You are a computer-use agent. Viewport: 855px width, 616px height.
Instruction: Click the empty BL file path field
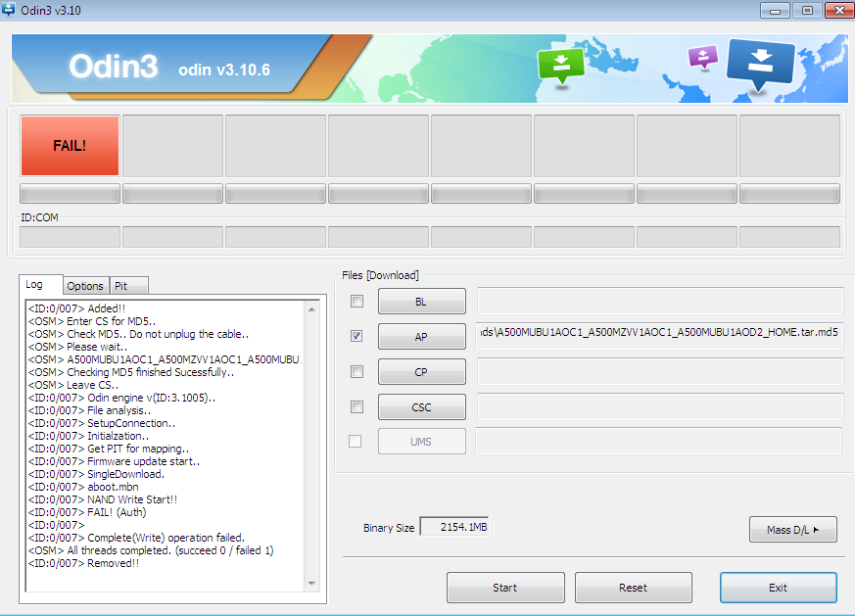[x=660, y=301]
